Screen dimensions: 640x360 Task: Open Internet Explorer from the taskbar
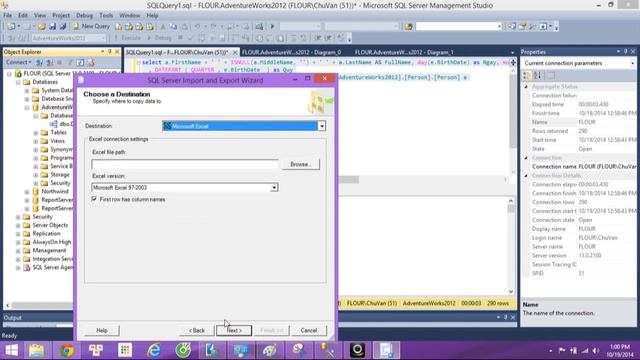tap(154, 350)
